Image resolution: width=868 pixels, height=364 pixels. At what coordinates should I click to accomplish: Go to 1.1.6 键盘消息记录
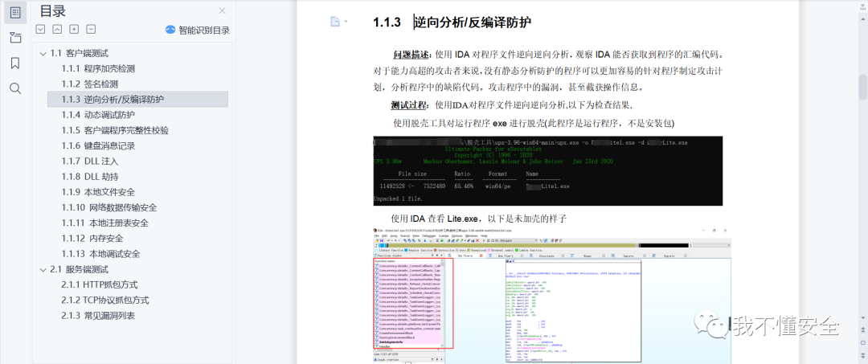(x=98, y=146)
